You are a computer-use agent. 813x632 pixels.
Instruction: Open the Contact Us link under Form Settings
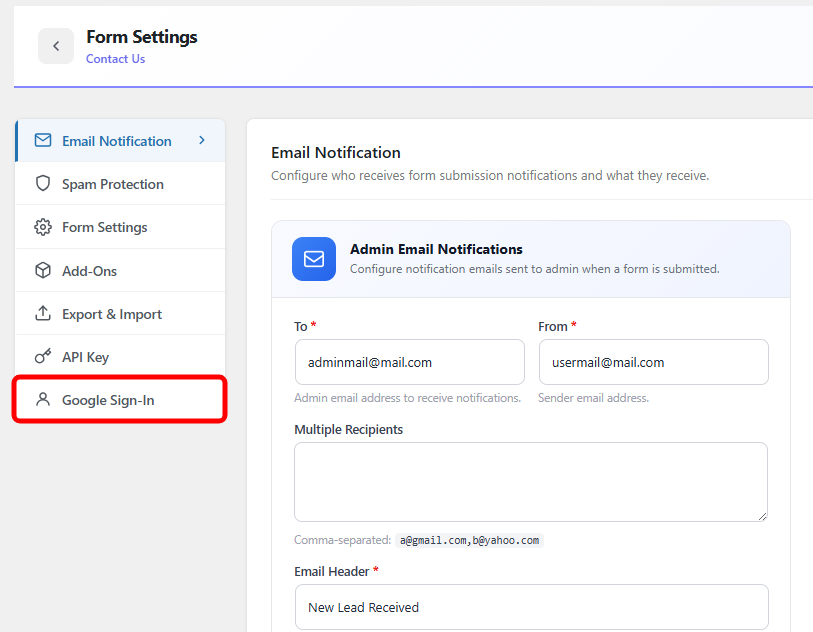point(115,59)
